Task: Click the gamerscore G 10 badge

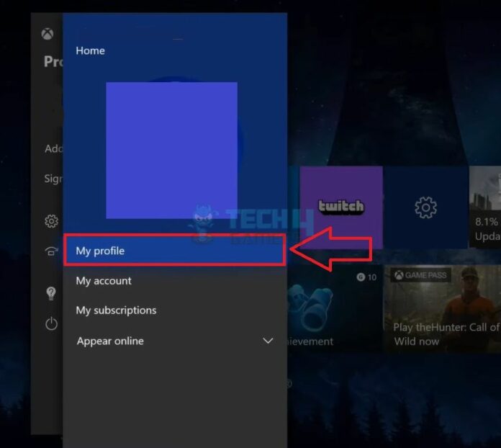Action: pos(366,277)
